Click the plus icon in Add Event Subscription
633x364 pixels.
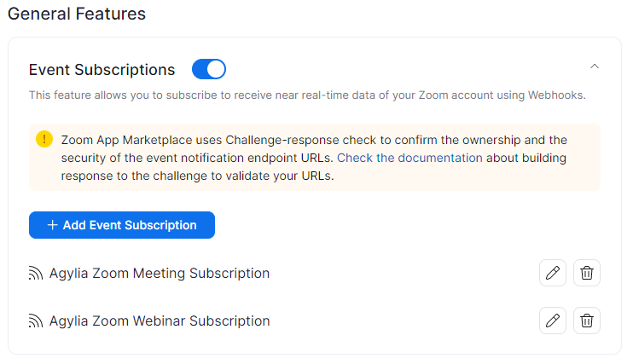click(x=53, y=225)
